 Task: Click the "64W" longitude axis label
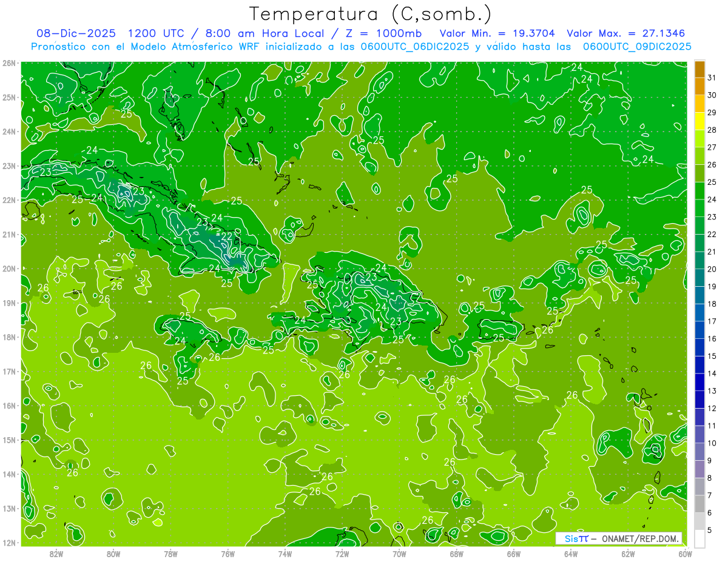pyautogui.click(x=571, y=554)
